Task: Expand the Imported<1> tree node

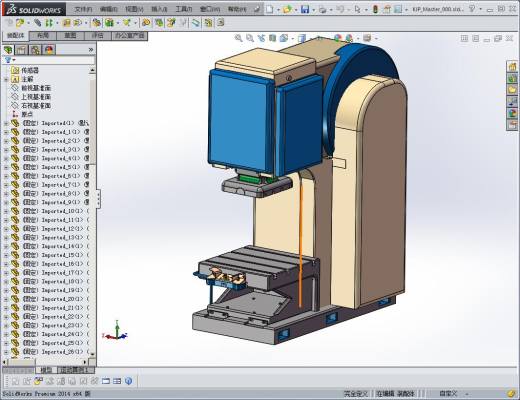Action: (x=6, y=123)
